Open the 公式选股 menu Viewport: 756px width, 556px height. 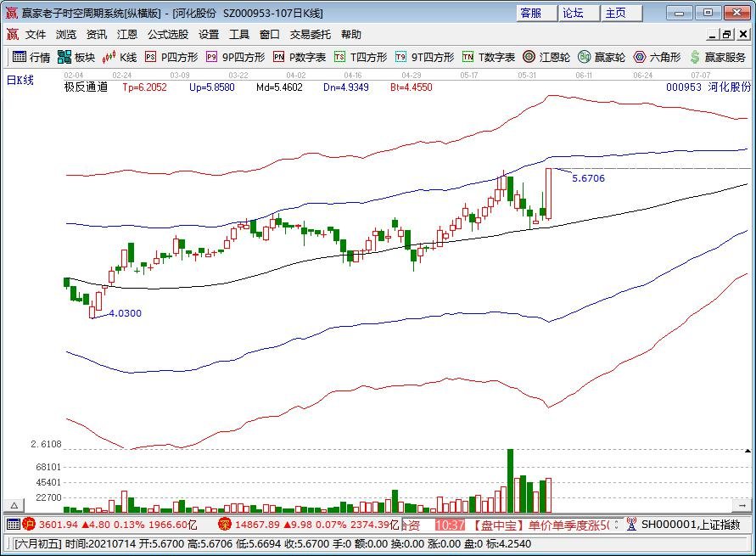click(168, 35)
